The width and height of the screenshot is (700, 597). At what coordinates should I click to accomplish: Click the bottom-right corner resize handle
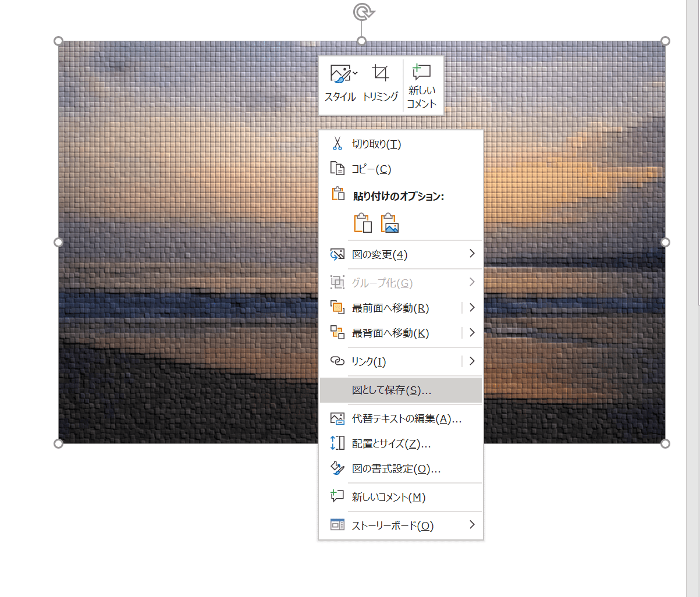[x=666, y=444]
